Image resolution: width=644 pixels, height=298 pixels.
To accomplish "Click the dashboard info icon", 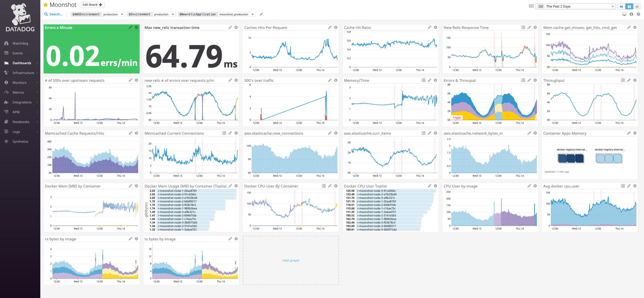I will click(631, 14).
